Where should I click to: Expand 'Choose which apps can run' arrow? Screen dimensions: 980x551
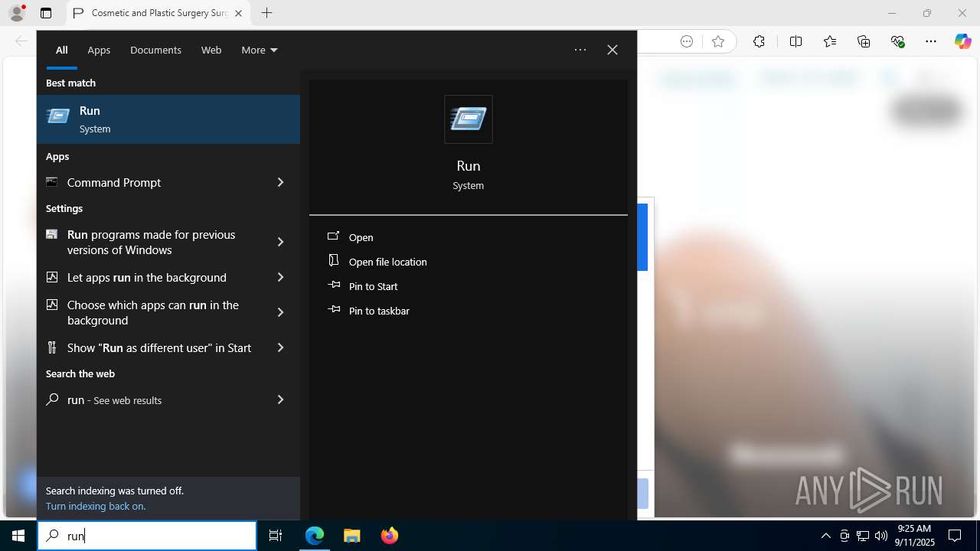(x=280, y=312)
